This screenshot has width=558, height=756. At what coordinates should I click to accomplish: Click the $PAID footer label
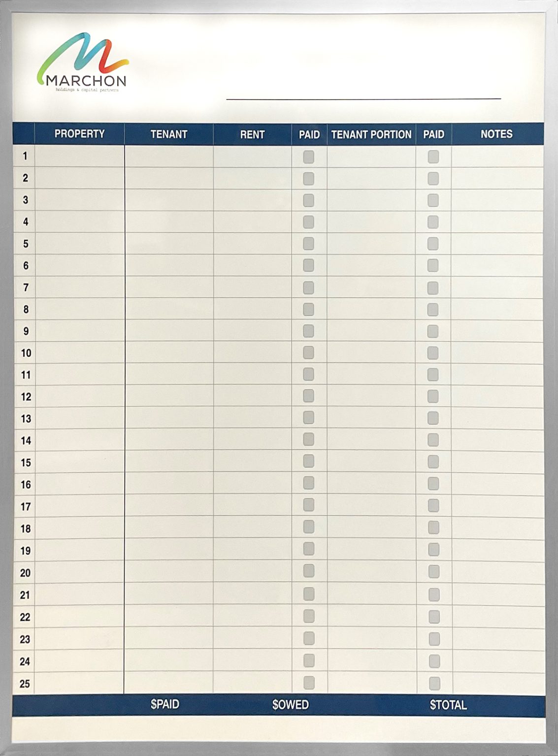click(165, 704)
